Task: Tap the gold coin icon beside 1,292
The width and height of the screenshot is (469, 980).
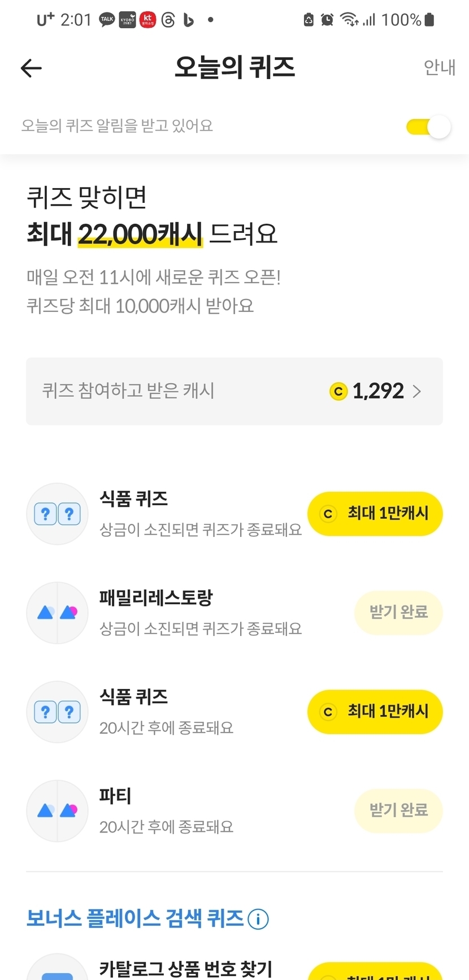Action: tap(338, 391)
